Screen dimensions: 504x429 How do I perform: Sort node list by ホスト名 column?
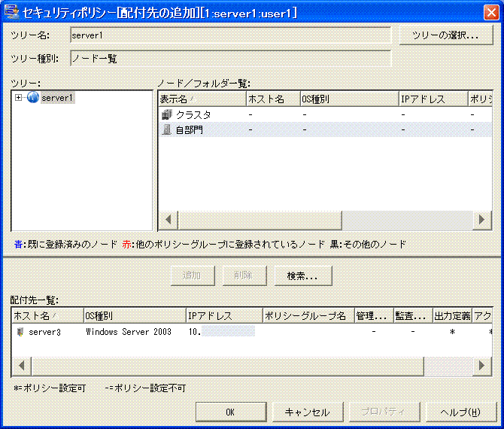click(x=273, y=99)
